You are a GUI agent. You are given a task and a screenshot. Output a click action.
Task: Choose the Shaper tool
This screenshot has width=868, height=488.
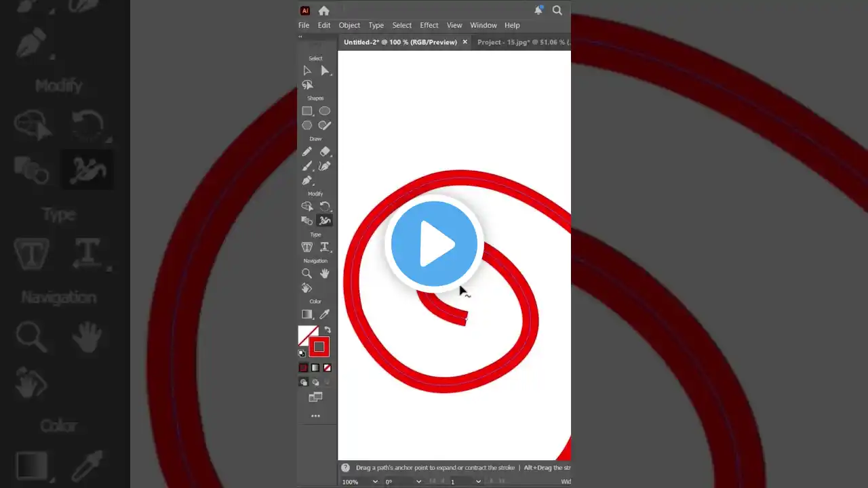pyautogui.click(x=325, y=125)
